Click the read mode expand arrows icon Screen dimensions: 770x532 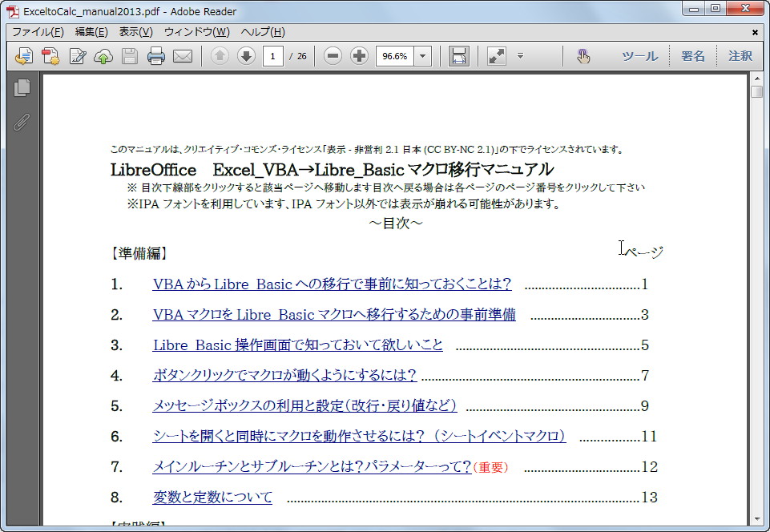[497, 57]
